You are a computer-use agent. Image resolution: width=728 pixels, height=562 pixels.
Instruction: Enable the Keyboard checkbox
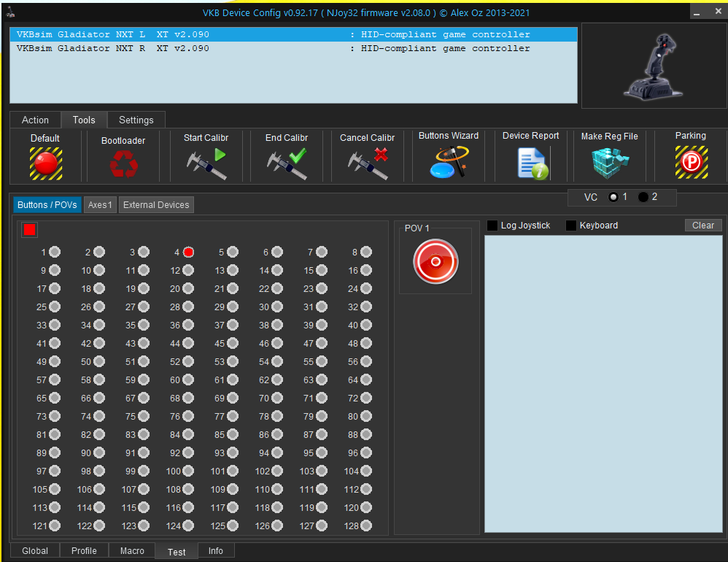coord(571,226)
